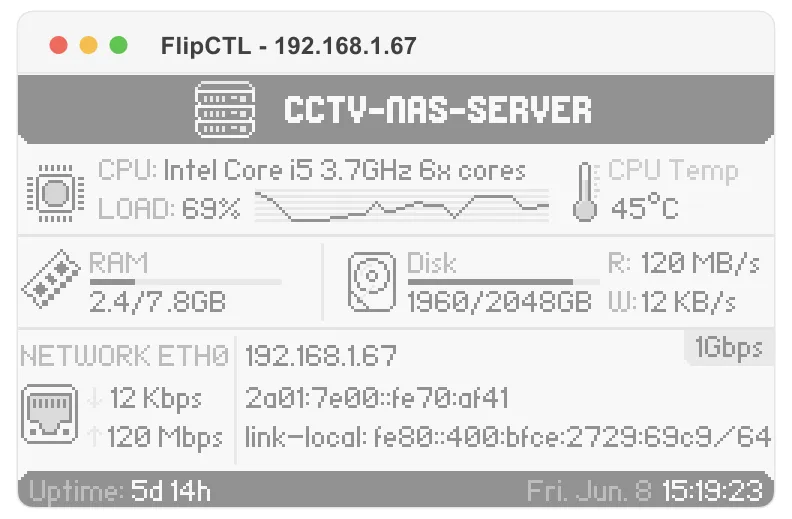
Task: Click the RAM memory stick icon
Action: coord(51,279)
